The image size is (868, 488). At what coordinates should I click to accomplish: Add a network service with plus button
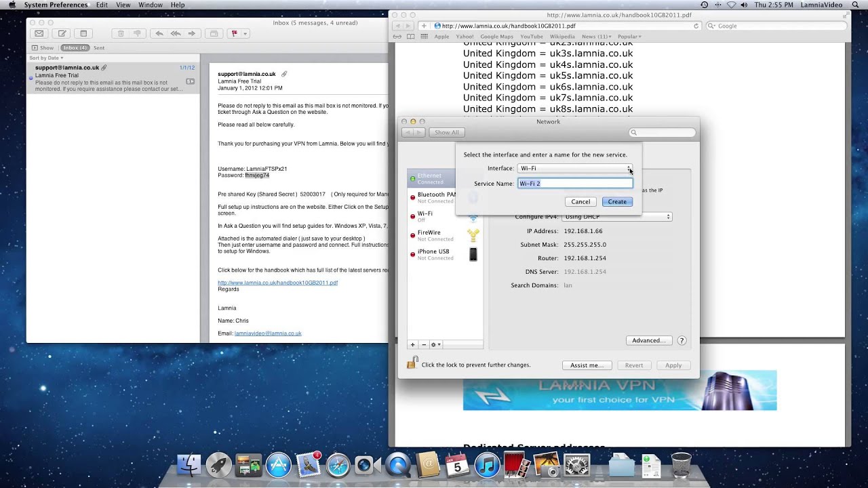coord(412,345)
